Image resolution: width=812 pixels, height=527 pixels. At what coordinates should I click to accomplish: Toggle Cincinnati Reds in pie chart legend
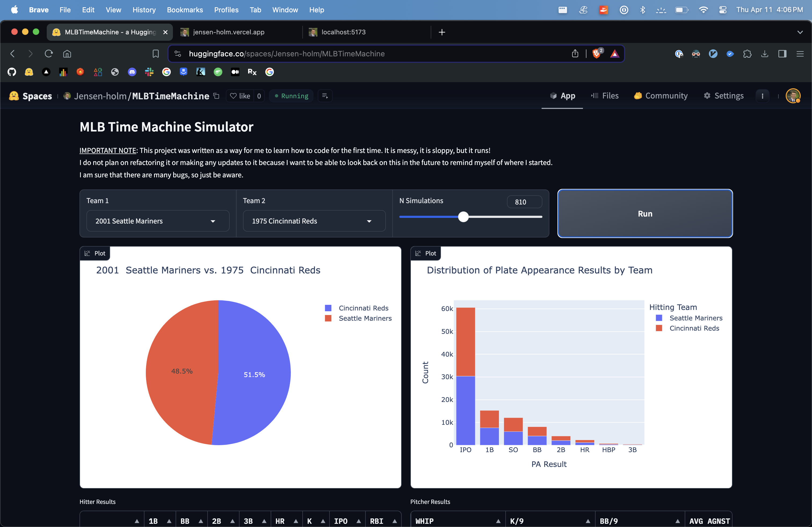click(357, 308)
